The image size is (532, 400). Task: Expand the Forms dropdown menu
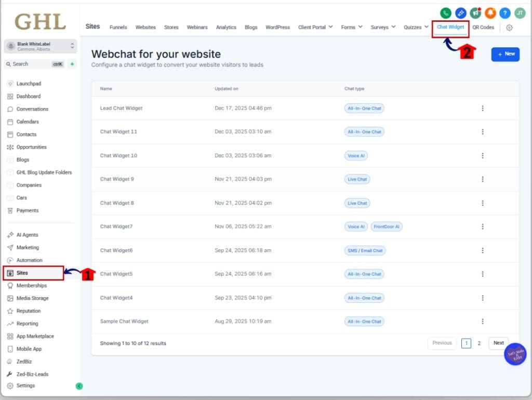point(352,27)
